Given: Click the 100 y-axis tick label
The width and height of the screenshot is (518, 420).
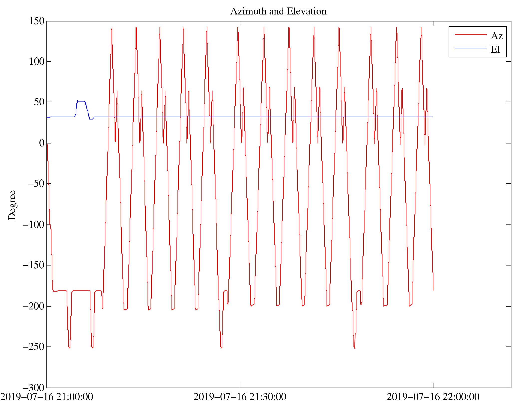Looking at the screenshot, I should tap(37, 61).
